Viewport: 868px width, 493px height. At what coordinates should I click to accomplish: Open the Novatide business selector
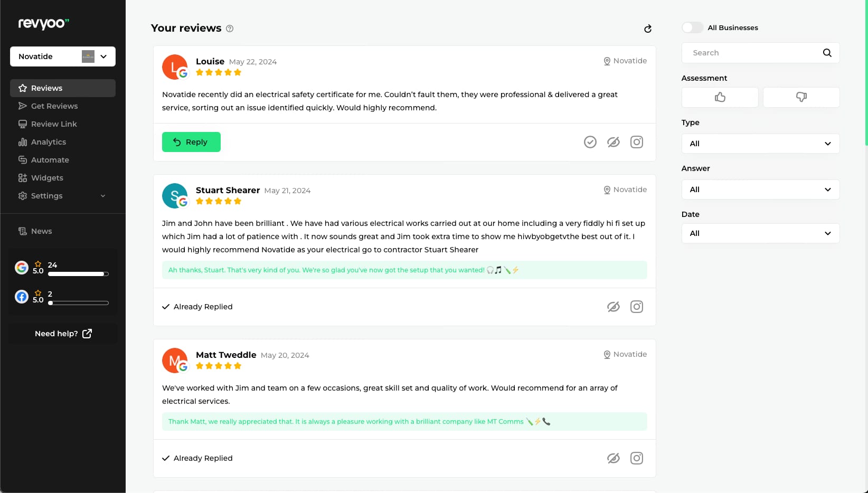pyautogui.click(x=63, y=56)
